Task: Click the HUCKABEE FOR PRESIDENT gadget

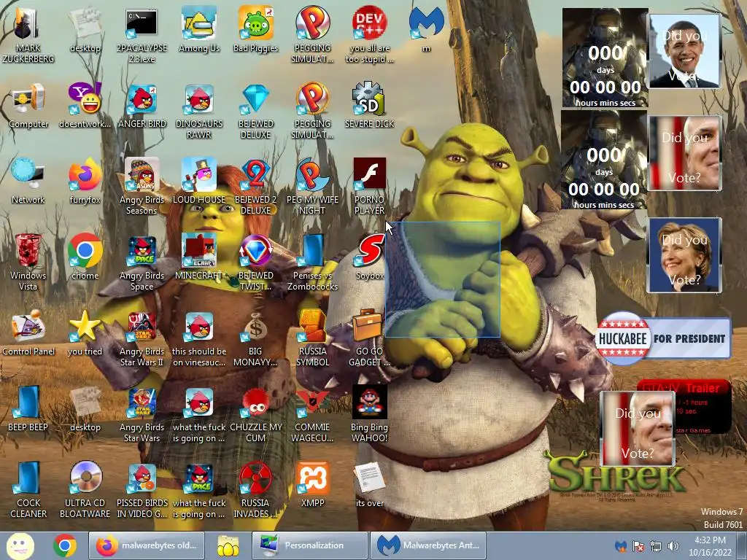Action: [664, 338]
